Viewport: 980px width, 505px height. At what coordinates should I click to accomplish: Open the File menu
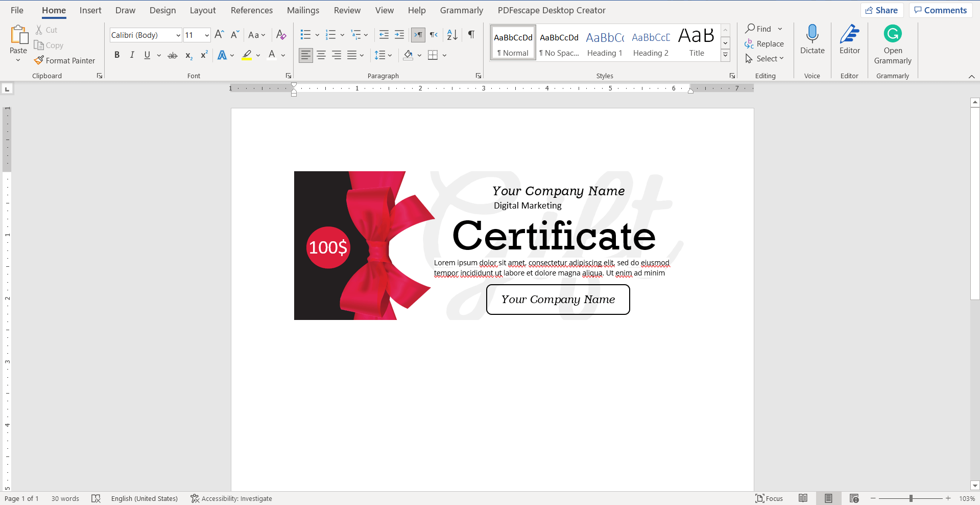[17, 10]
